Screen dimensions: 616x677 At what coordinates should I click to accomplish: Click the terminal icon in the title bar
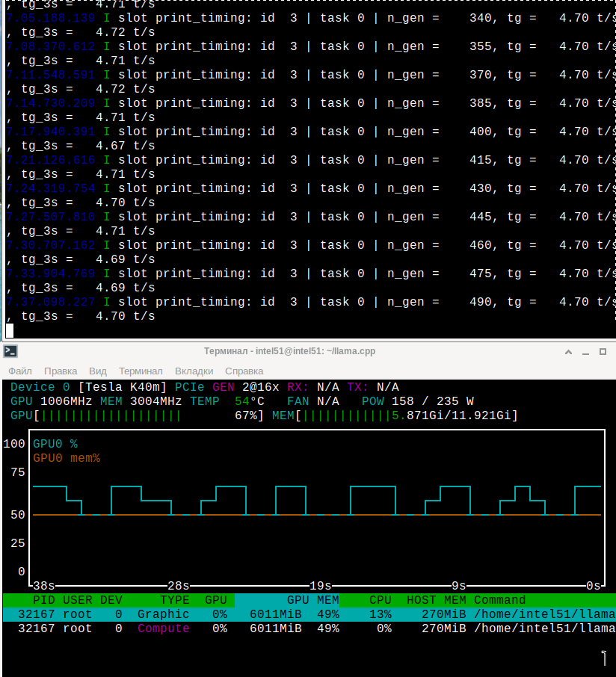[10, 351]
